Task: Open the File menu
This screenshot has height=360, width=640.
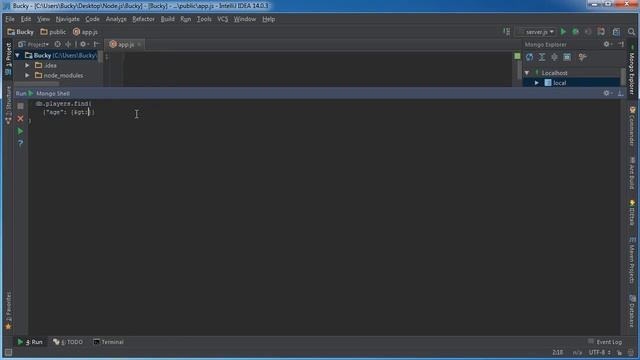Action: 10,19
